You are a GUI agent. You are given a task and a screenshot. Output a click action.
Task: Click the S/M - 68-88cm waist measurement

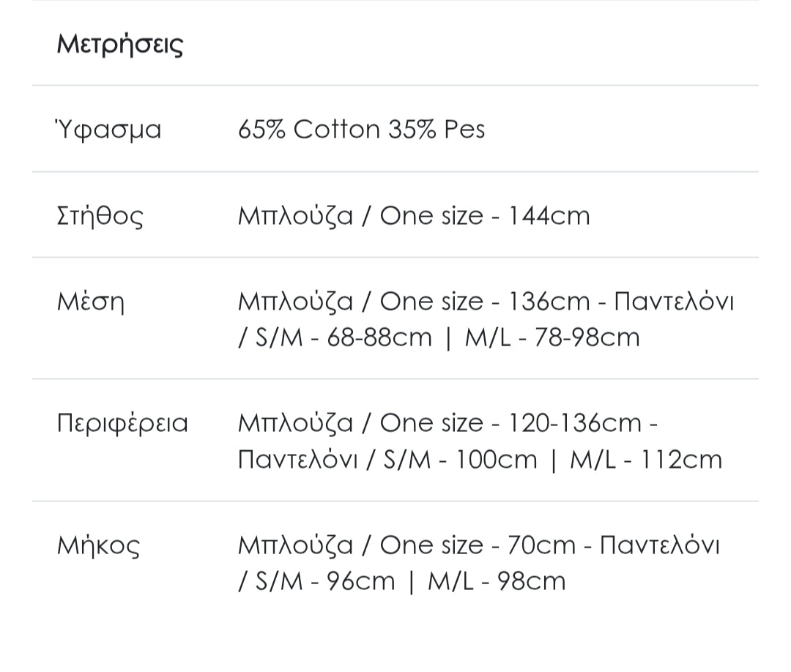[x=343, y=337]
